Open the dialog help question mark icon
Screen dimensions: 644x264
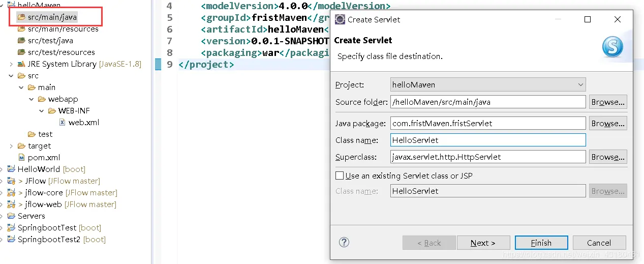tap(344, 243)
